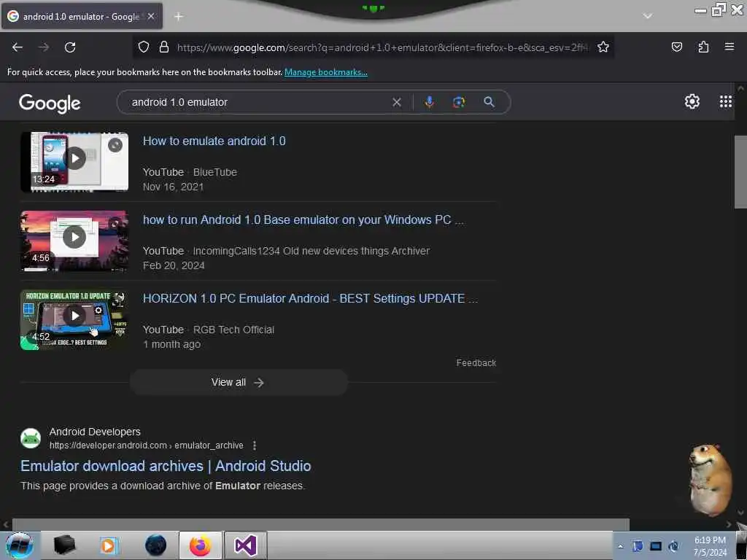The height and width of the screenshot is (560, 747).
Task: Open the tracking protection shield icon
Action: [x=144, y=47]
